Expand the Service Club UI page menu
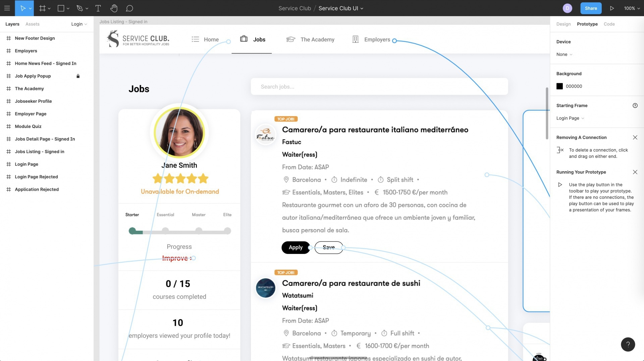 [x=361, y=8]
